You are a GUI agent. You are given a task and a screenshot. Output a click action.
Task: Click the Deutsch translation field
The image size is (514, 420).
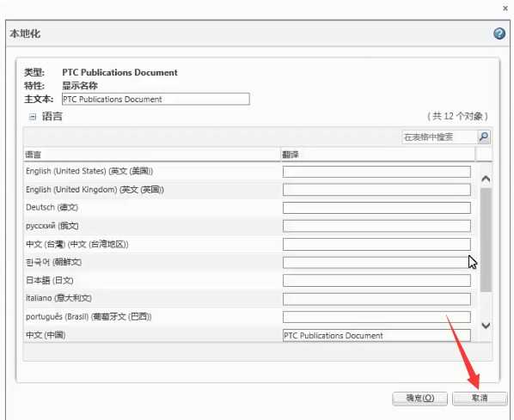pos(376,208)
